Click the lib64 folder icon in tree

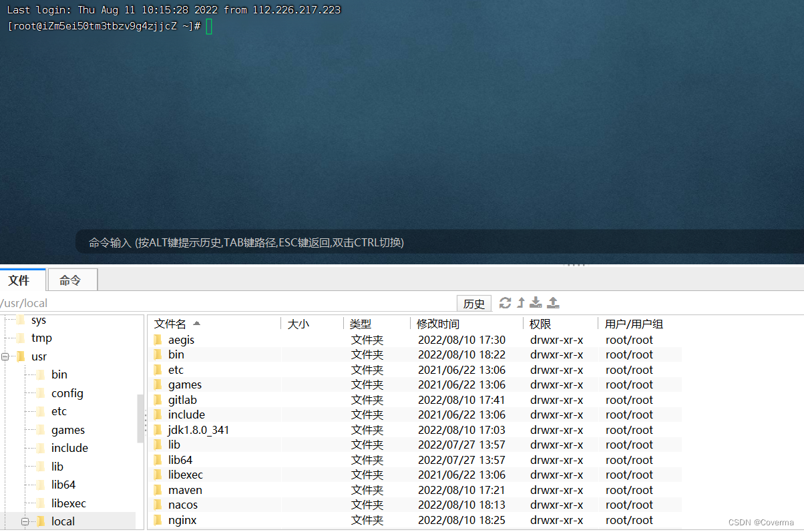41,485
